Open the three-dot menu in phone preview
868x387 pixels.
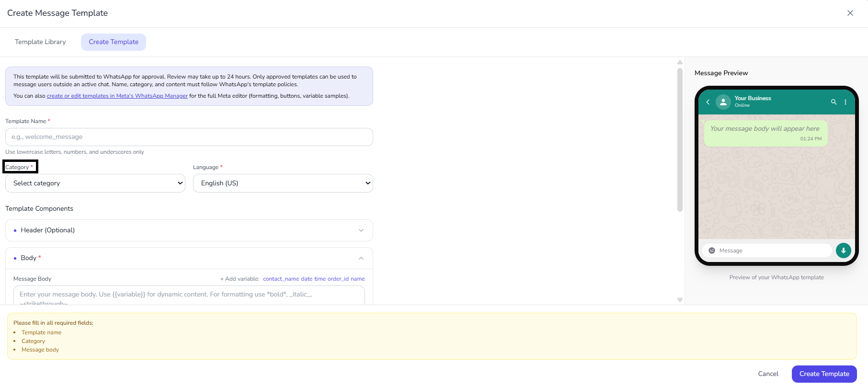(845, 102)
